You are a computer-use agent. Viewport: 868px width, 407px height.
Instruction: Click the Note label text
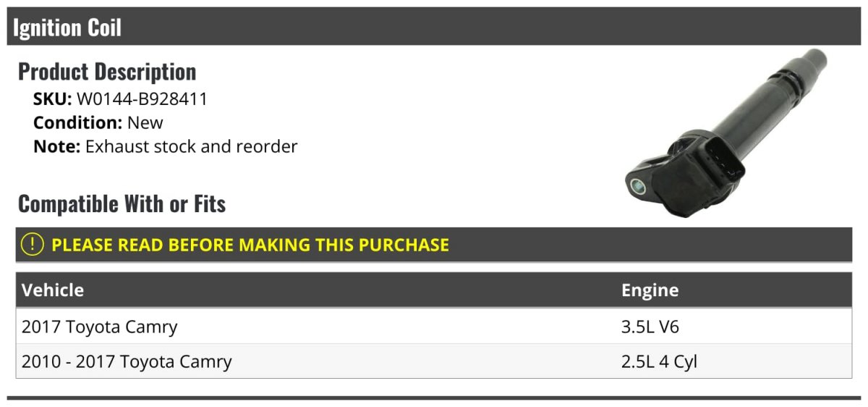pos(56,146)
